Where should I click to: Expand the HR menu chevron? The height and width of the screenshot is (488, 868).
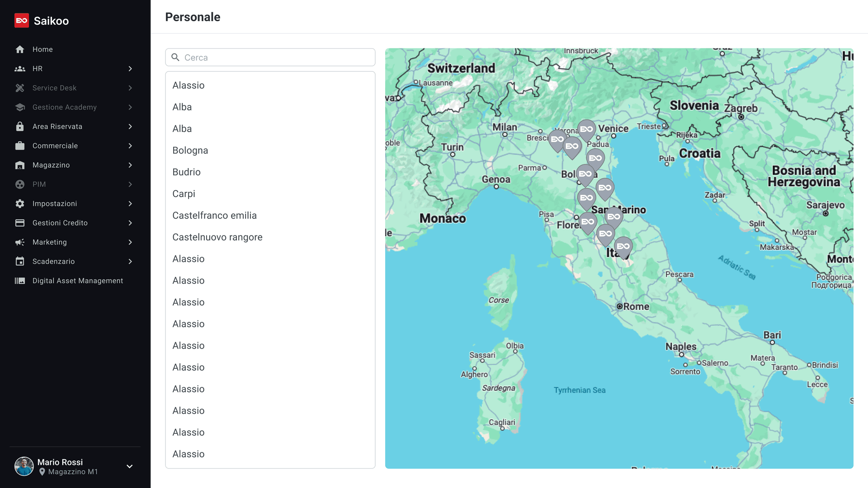(x=130, y=69)
